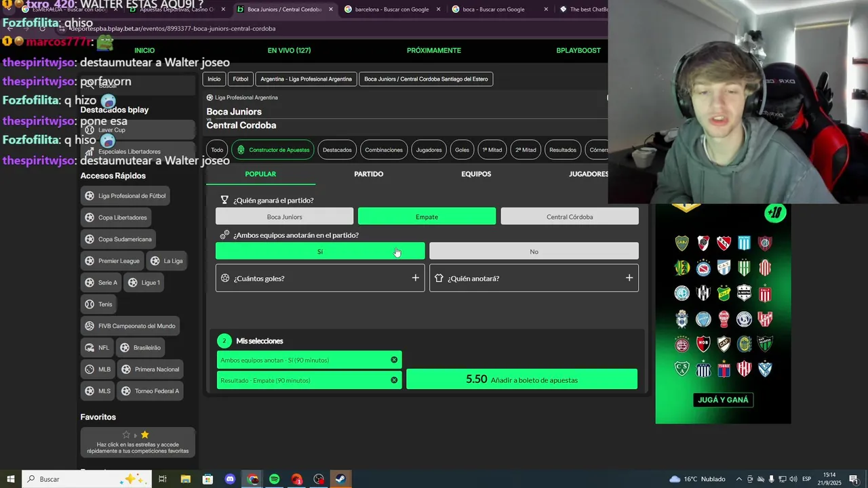868x488 pixels.
Task: Switch to the PARTIDO tab
Action: tap(368, 174)
